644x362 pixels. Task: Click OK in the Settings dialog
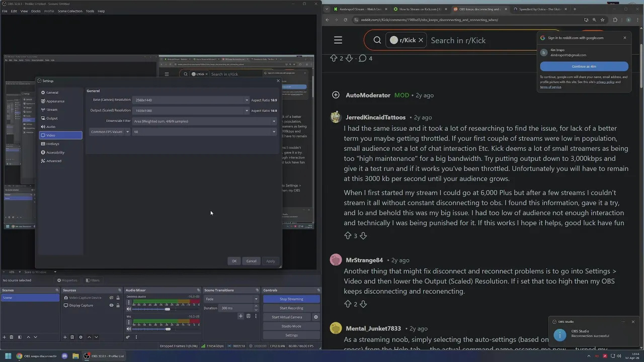(x=234, y=261)
